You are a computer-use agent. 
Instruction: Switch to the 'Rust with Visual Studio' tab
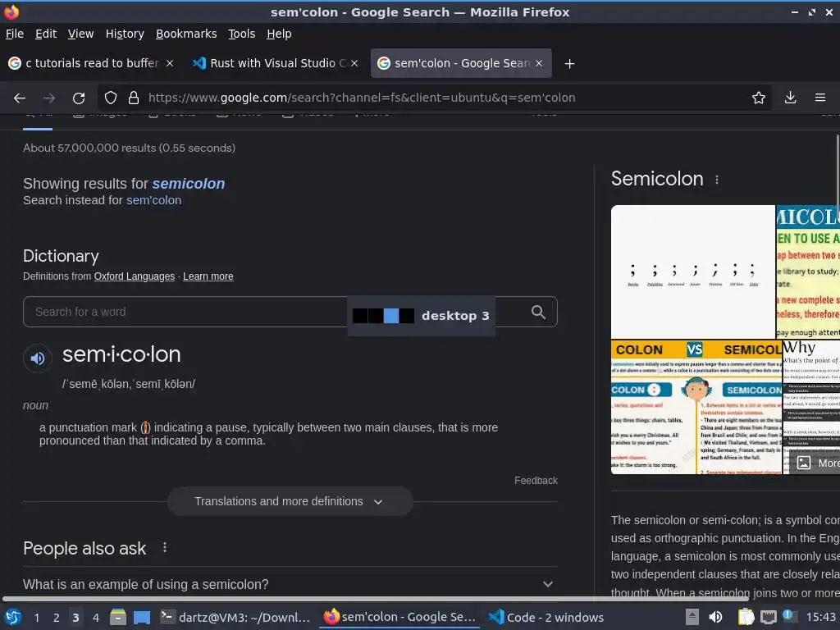click(x=276, y=63)
